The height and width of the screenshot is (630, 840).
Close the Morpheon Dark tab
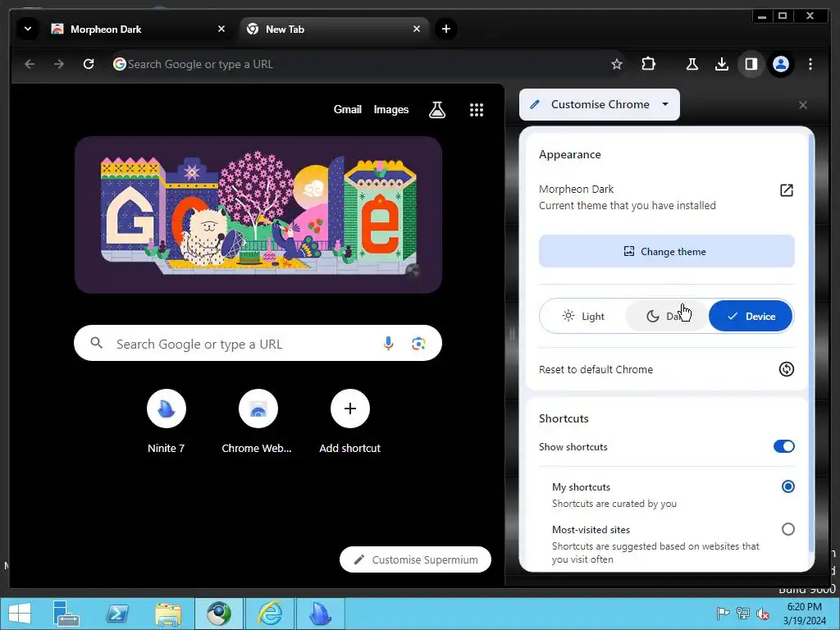[221, 29]
